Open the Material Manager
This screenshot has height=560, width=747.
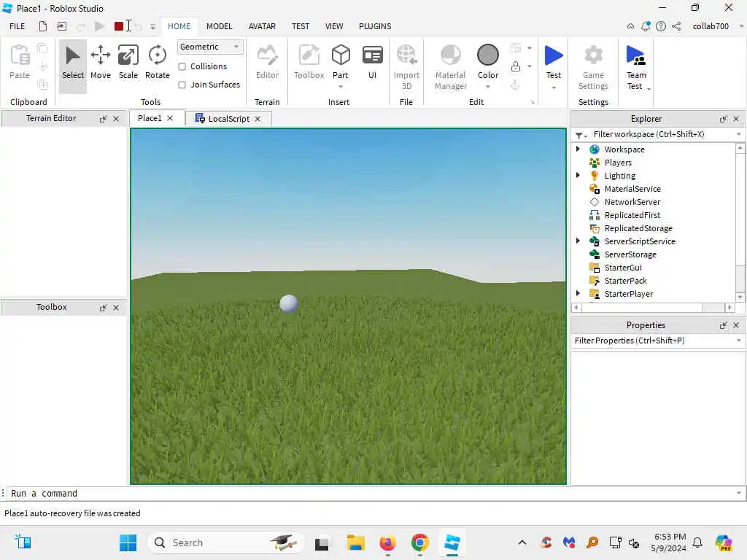pos(451,66)
